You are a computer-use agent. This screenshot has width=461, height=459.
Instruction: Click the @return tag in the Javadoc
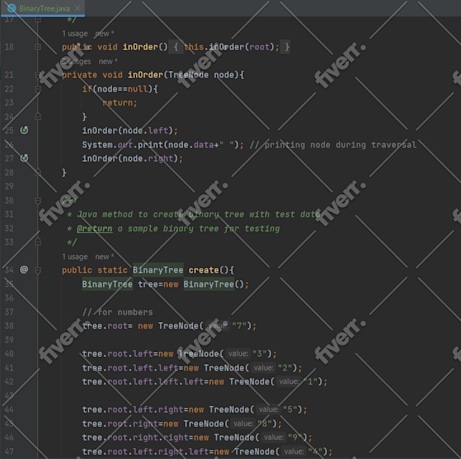[x=95, y=229]
